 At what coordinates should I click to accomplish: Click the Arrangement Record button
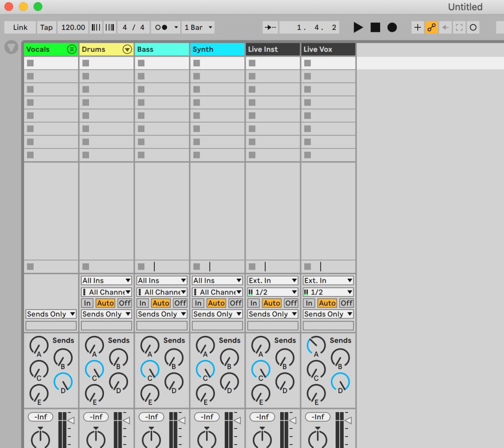[x=392, y=27]
